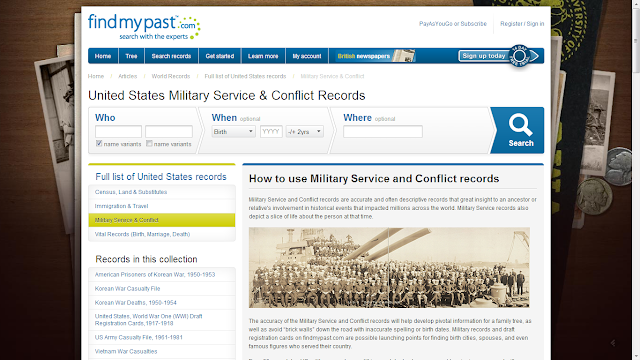Open World War One Draft Registration Cards link
The width and height of the screenshot is (640, 360).
pos(162,320)
